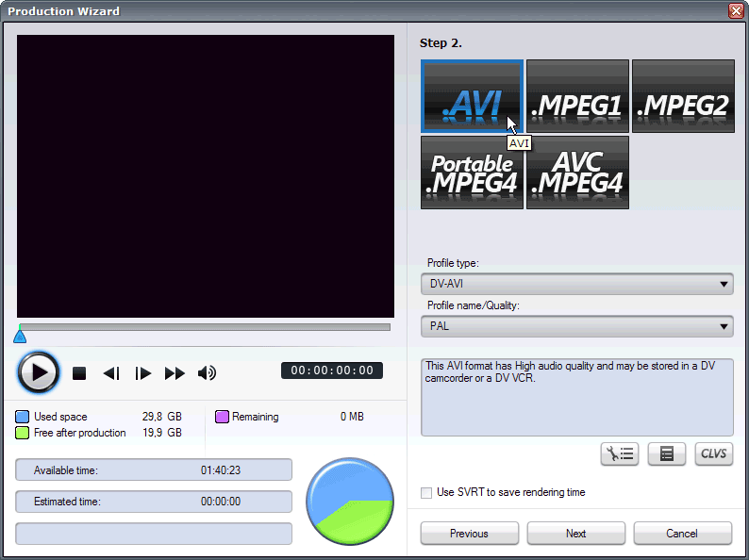Image resolution: width=749 pixels, height=560 pixels.
Task: Click the AVI format description text box
Action: [x=577, y=397]
